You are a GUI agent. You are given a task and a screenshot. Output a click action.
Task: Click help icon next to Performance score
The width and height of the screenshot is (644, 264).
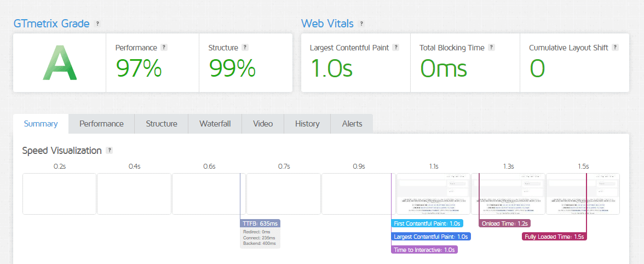164,48
